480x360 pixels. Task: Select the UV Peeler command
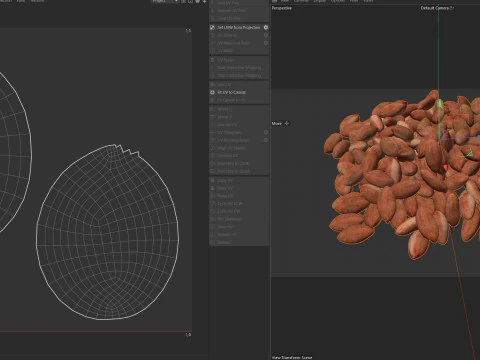coord(226,60)
